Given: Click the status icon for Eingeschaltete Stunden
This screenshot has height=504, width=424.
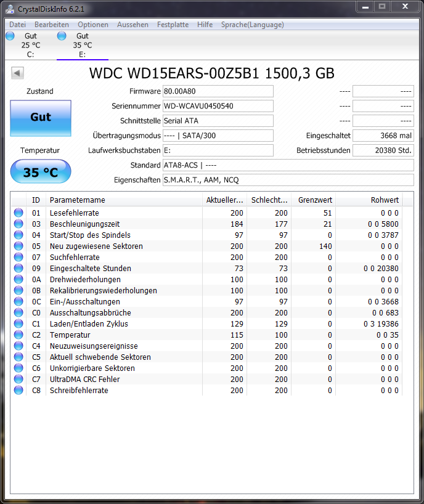Looking at the screenshot, I should pyautogui.click(x=18, y=268).
